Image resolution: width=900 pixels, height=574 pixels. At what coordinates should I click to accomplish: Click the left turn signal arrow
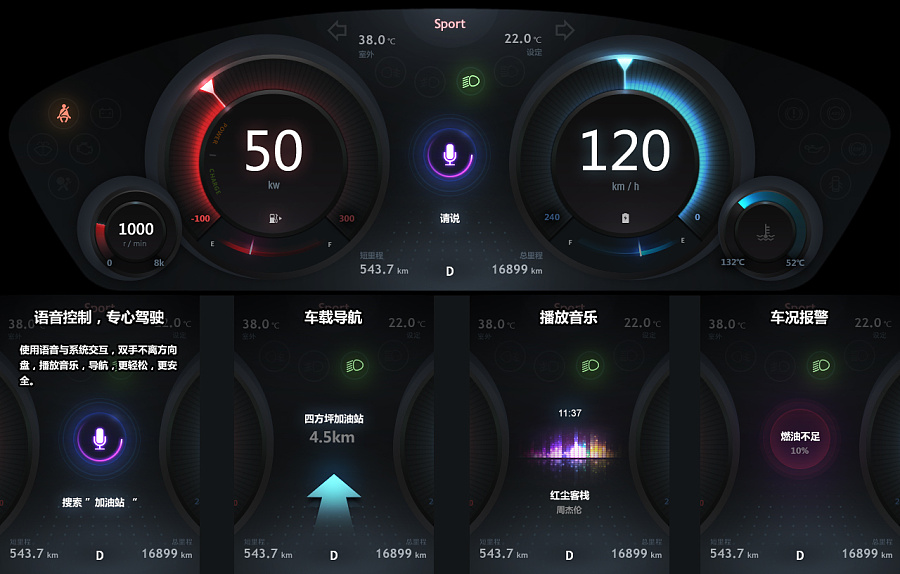pos(337,30)
